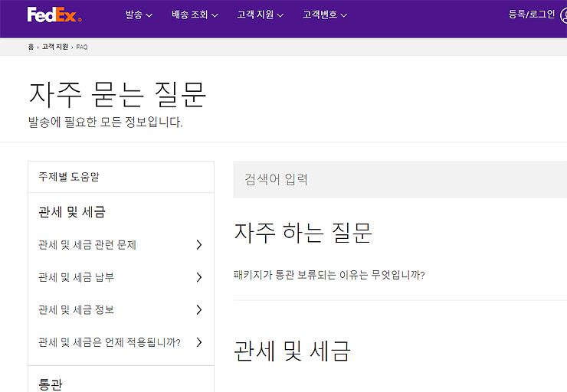The image size is (567, 392).
Task: Click the FAQ breadcrumb text
Action: [x=82, y=47]
